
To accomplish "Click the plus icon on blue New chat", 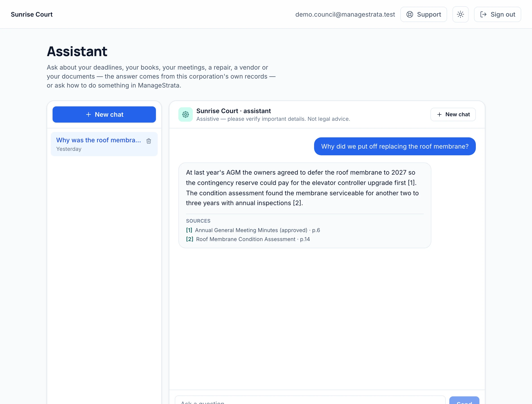I will pos(88,114).
